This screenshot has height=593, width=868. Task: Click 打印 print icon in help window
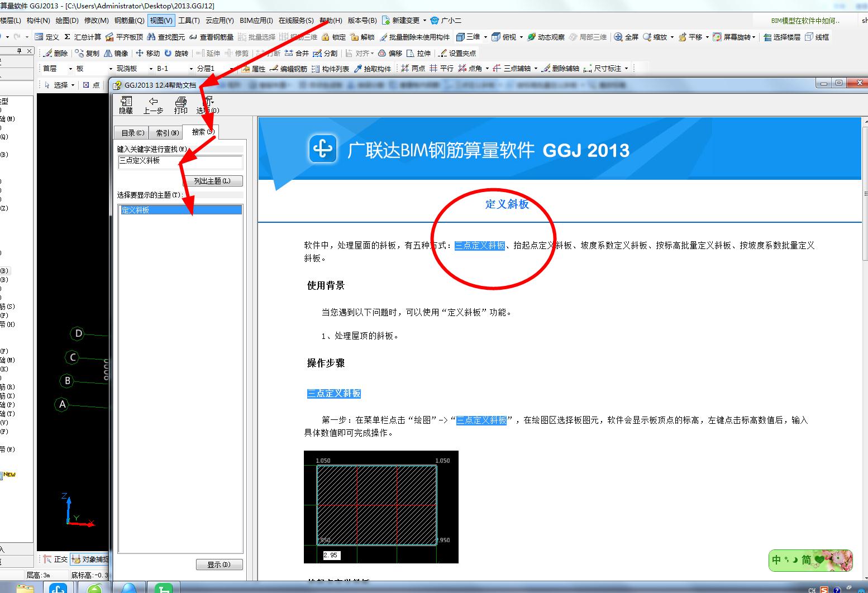click(180, 105)
